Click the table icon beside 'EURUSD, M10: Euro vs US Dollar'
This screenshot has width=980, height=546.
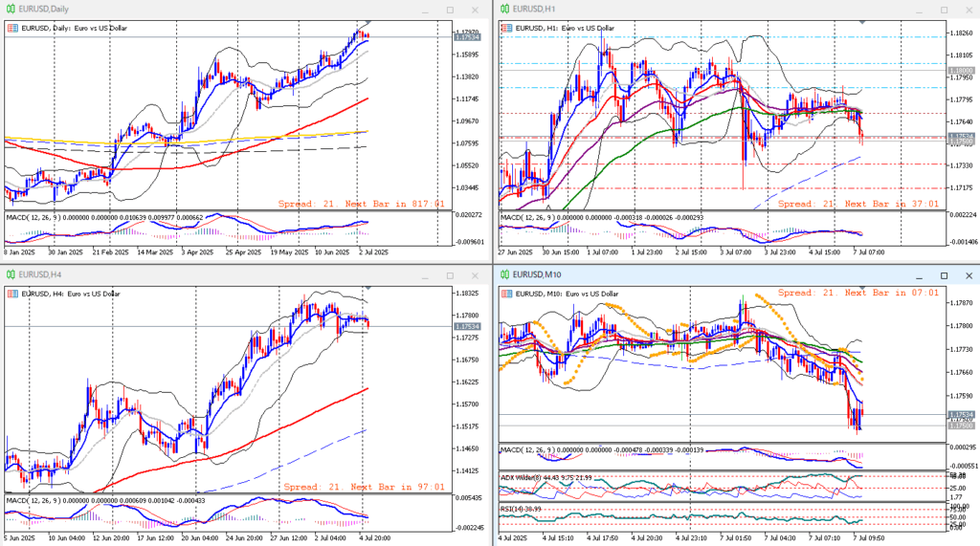click(x=506, y=294)
